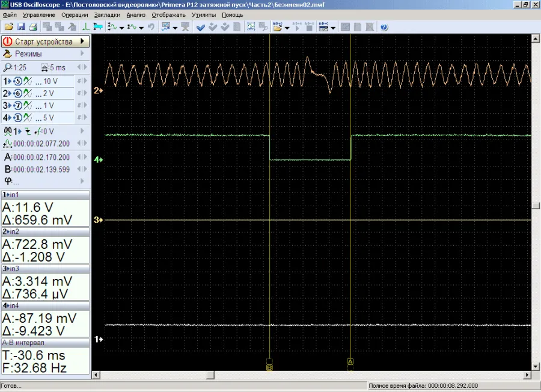Open file using the folder toolbar icon
The width and height of the screenshot is (541, 392).
click(8, 27)
